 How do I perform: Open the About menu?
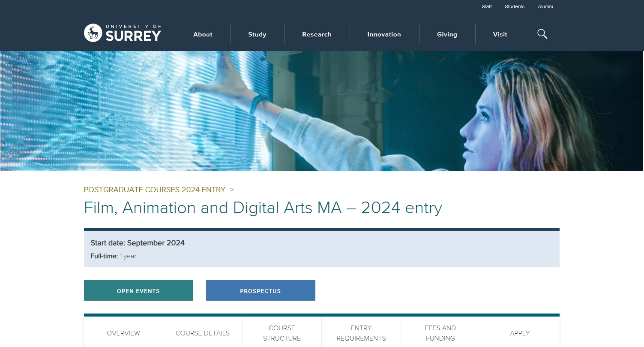tap(203, 34)
